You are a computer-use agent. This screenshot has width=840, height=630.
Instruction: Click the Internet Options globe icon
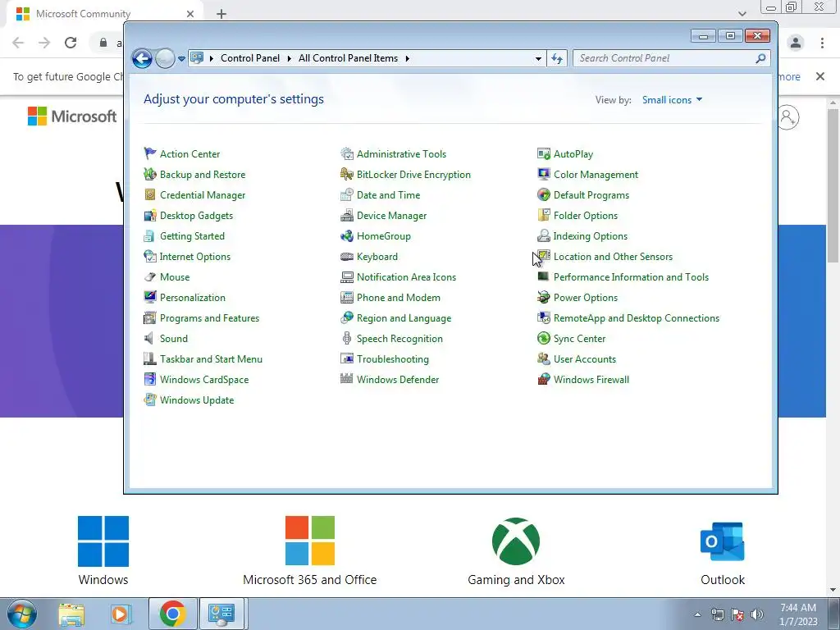point(150,257)
